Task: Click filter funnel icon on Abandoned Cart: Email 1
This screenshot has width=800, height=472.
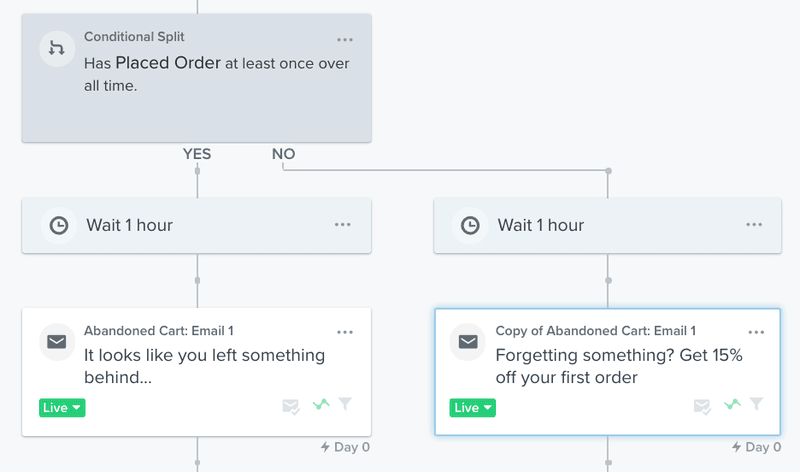Action: click(345, 404)
